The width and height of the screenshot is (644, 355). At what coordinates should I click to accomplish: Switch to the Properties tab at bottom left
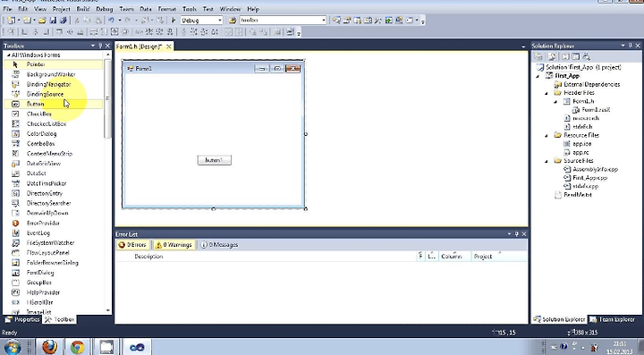[x=23, y=319]
